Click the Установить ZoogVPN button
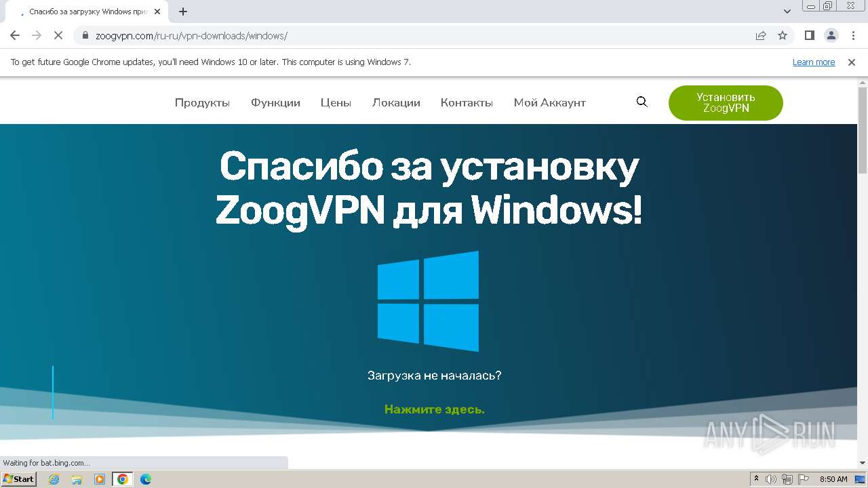Screen dimensions: 868x488 click(x=726, y=103)
